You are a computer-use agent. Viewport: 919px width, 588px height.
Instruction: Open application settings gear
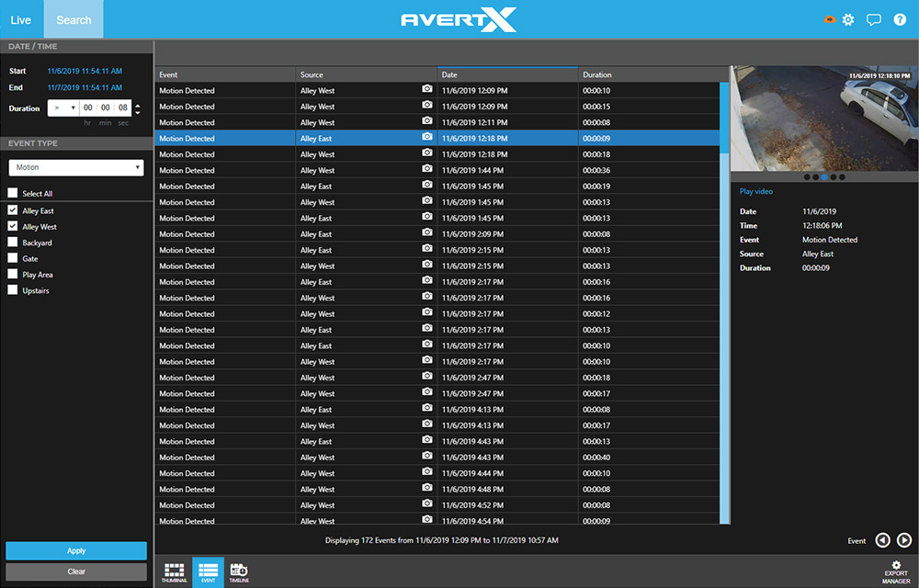848,19
